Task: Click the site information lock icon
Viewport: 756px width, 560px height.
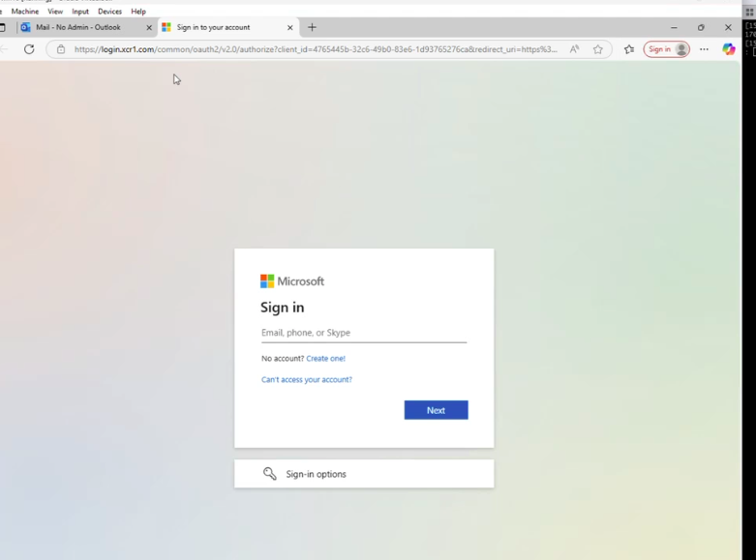Action: click(x=61, y=49)
